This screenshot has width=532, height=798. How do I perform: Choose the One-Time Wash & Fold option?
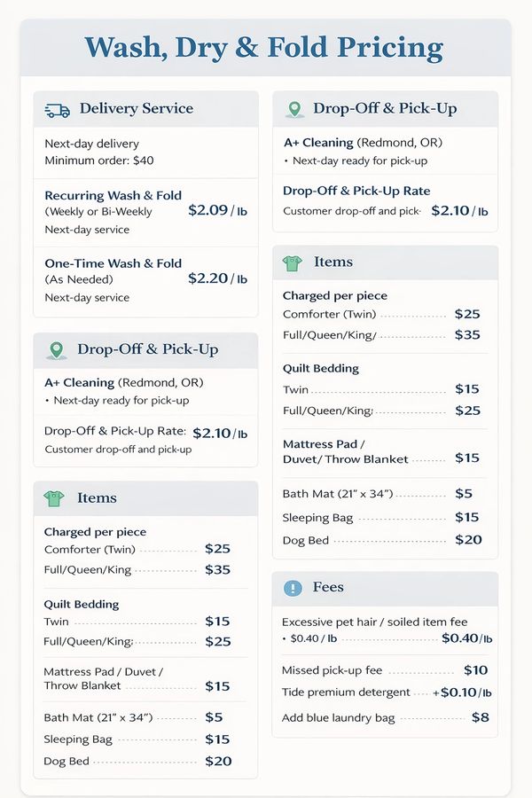point(113,263)
